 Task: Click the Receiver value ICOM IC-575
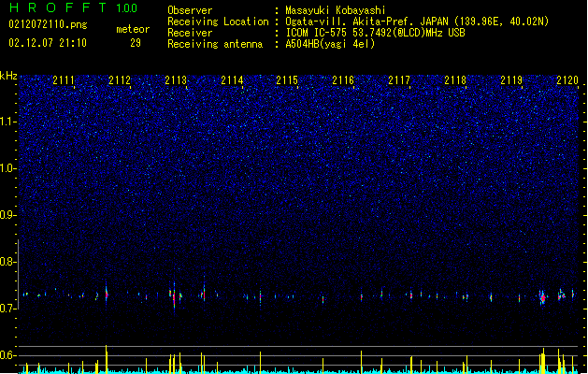pos(318,33)
